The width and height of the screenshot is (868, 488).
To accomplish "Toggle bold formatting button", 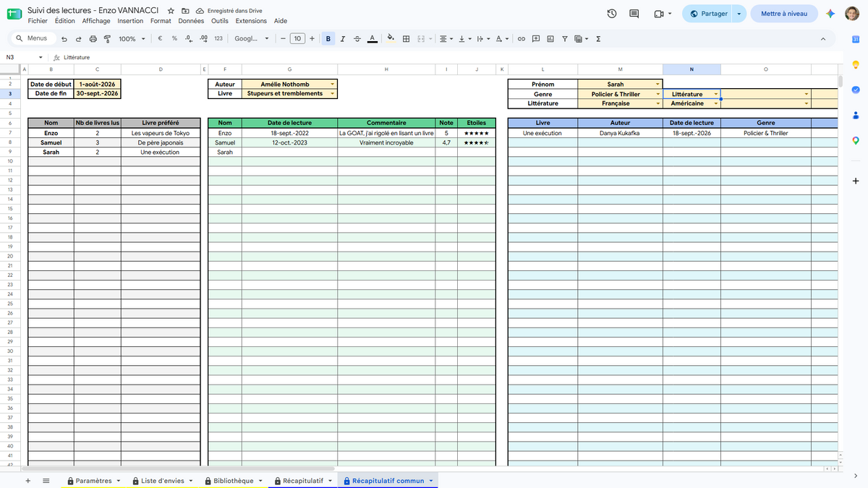I will [x=329, y=39].
